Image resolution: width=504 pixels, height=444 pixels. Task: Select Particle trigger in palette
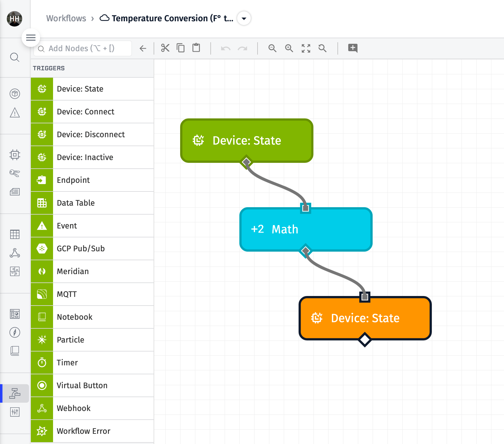coord(92,340)
